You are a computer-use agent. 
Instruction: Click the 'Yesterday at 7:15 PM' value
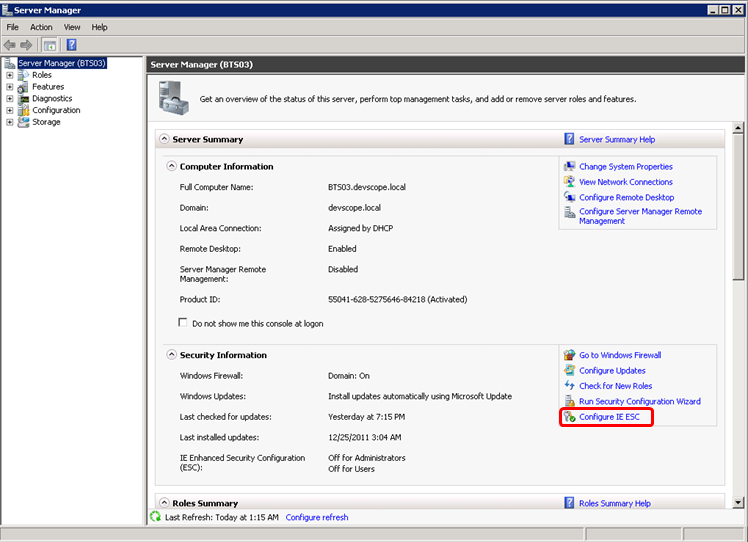(366, 417)
